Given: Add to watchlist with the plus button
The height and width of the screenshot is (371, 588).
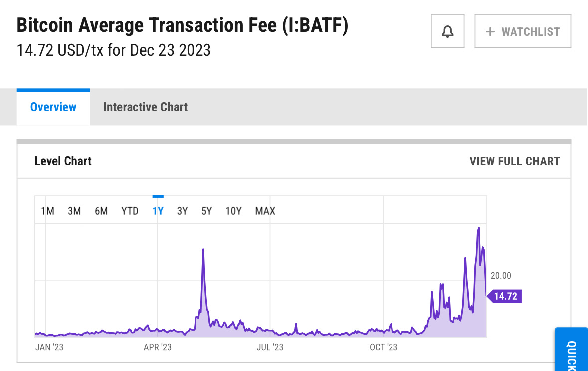Looking at the screenshot, I should (x=523, y=31).
